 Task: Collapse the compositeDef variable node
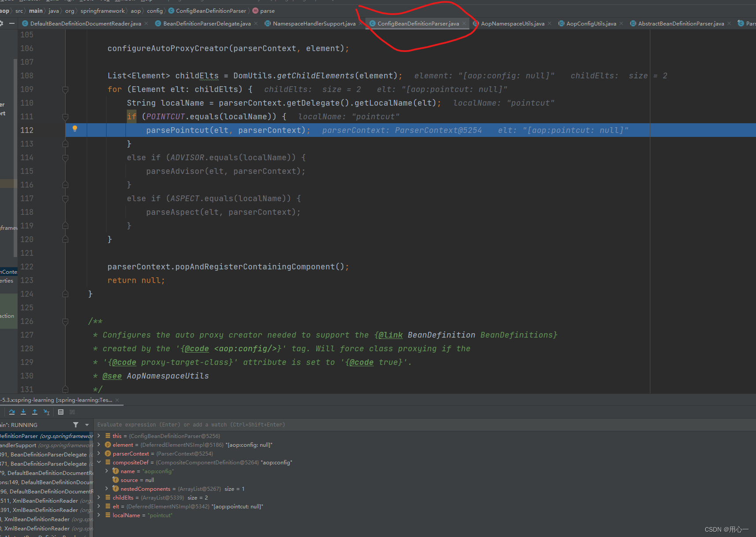99,462
